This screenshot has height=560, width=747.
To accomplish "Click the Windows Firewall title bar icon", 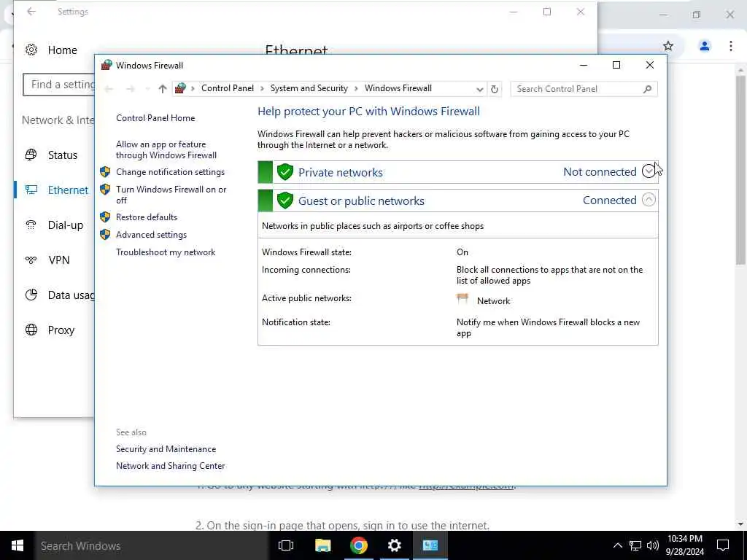I will click(x=107, y=65).
